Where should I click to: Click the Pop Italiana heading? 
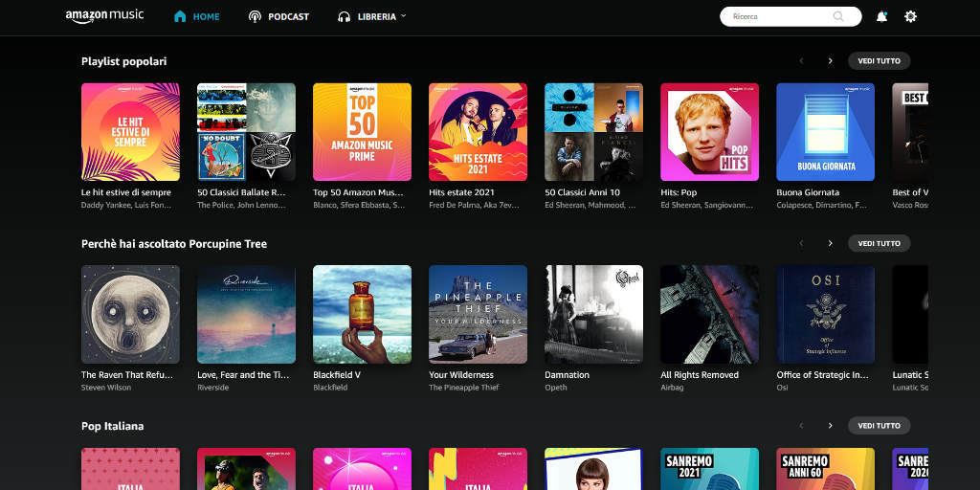point(113,426)
